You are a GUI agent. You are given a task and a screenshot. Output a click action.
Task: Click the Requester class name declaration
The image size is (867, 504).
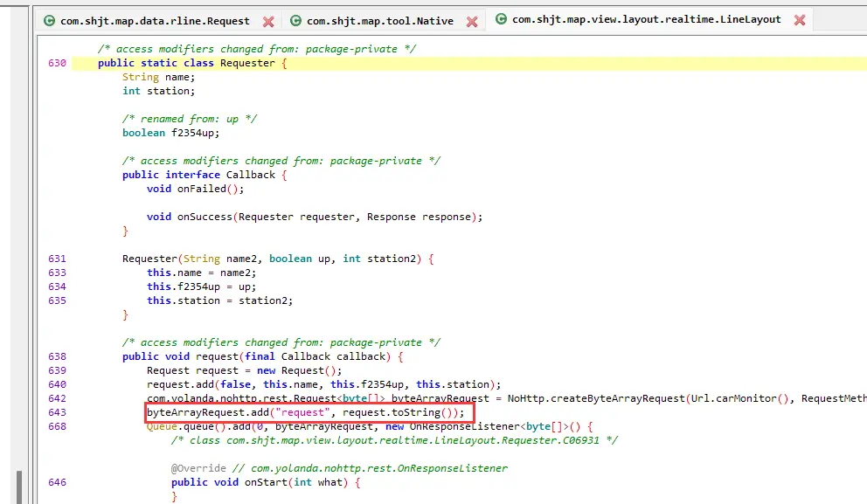pos(247,63)
